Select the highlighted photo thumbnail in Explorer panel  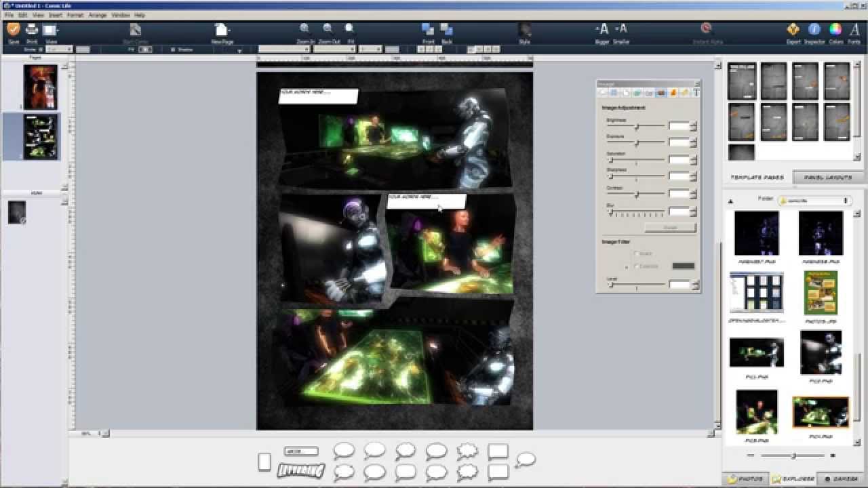[x=821, y=413]
